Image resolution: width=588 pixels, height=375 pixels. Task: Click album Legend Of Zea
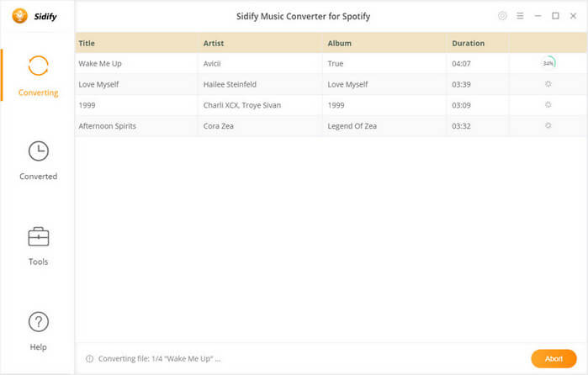coord(352,126)
